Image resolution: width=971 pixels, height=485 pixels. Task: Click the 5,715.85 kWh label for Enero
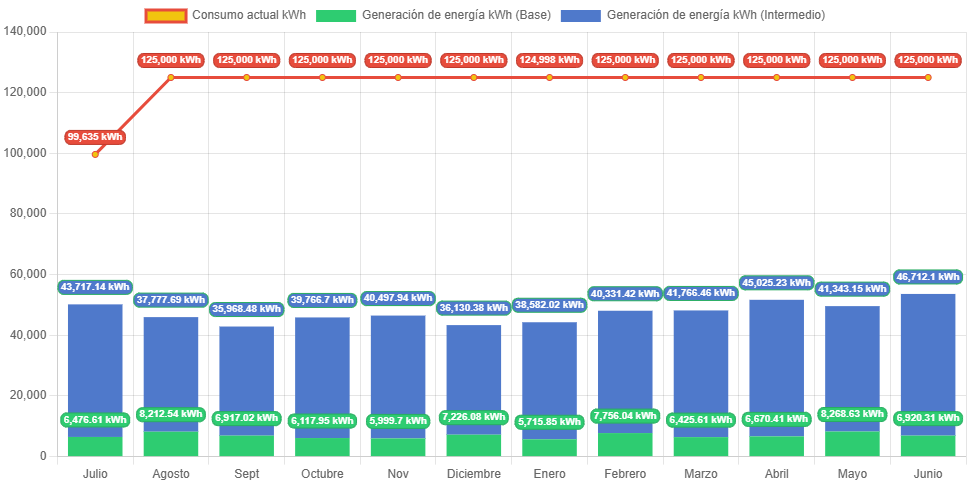click(549, 422)
